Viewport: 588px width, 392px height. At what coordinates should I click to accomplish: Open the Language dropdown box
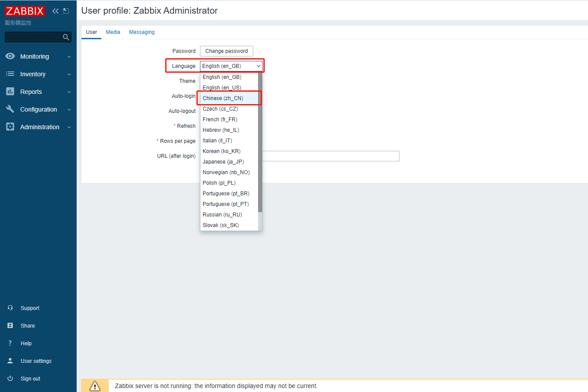point(231,66)
